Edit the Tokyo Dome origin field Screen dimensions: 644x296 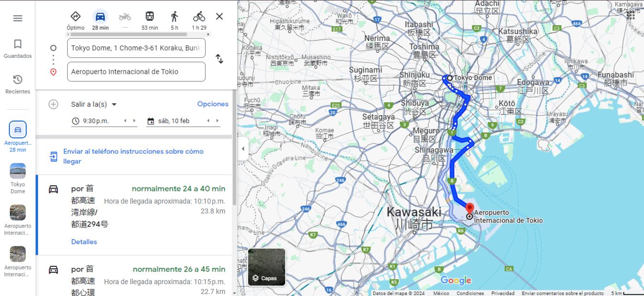tap(136, 48)
